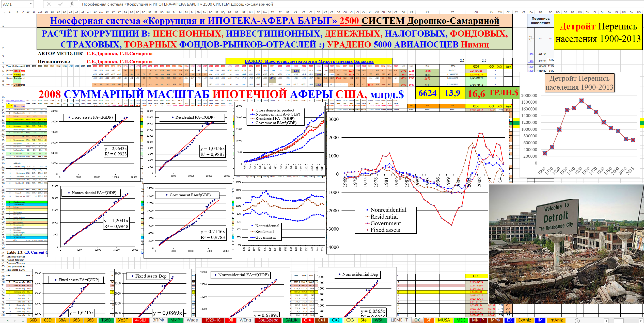
Task: Switch to the Oil sheet tab
Action: coord(230,320)
